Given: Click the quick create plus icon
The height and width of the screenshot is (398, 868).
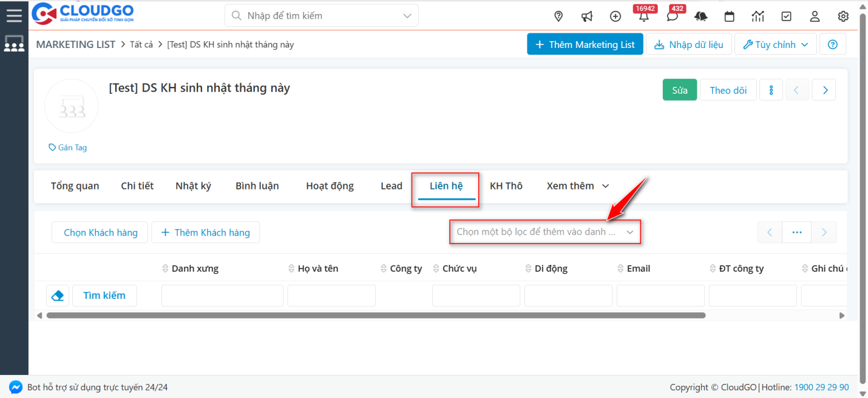Looking at the screenshot, I should (x=615, y=16).
